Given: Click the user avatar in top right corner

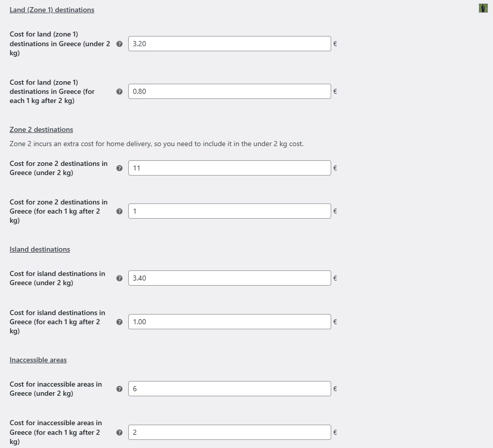Looking at the screenshot, I should coord(483,8).
